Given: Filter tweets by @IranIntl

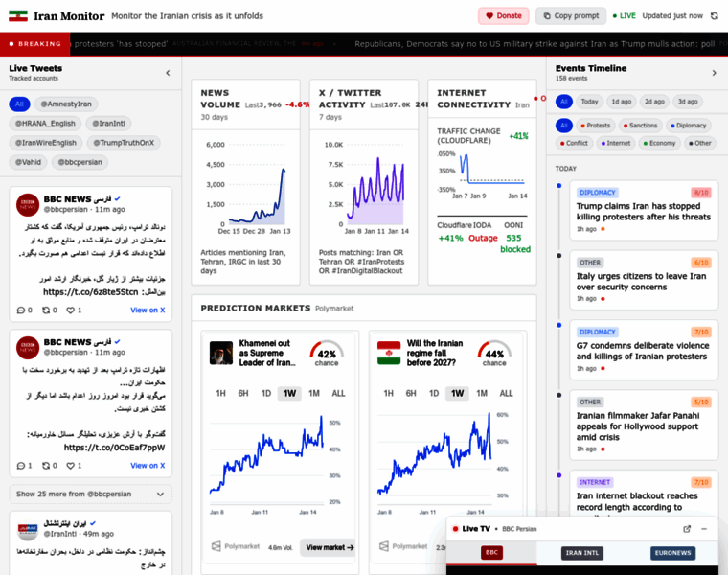Looking at the screenshot, I should coord(108,123).
